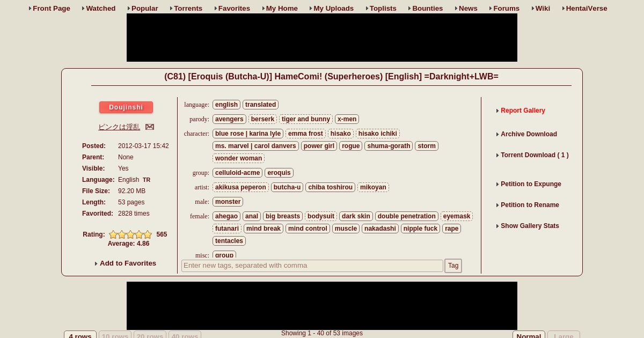Open the tiger and bunny tag

point(306,119)
